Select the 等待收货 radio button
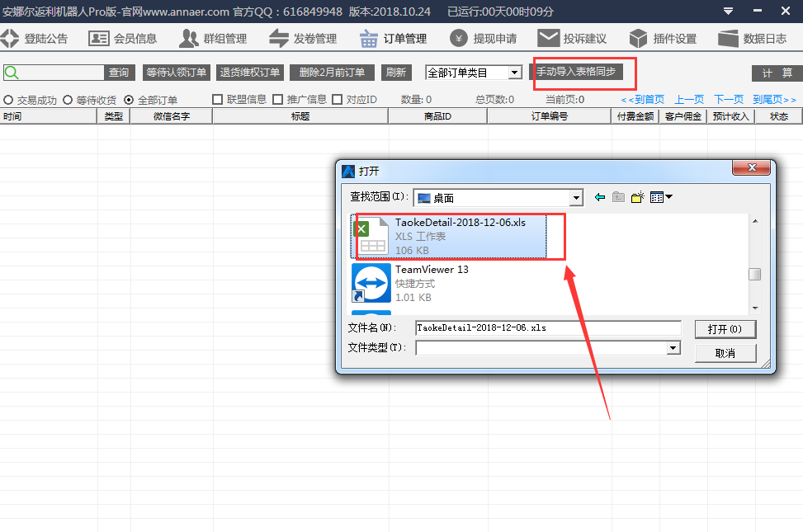 click(68, 100)
